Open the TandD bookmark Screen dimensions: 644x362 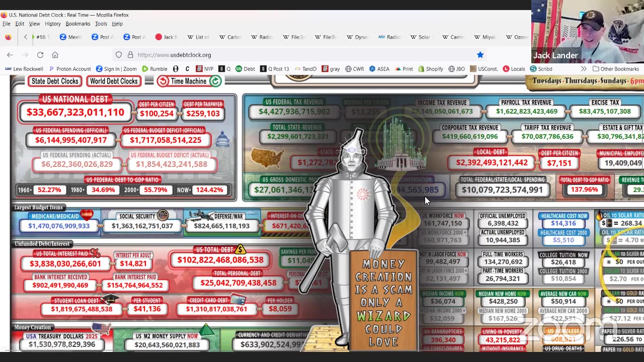[305, 69]
